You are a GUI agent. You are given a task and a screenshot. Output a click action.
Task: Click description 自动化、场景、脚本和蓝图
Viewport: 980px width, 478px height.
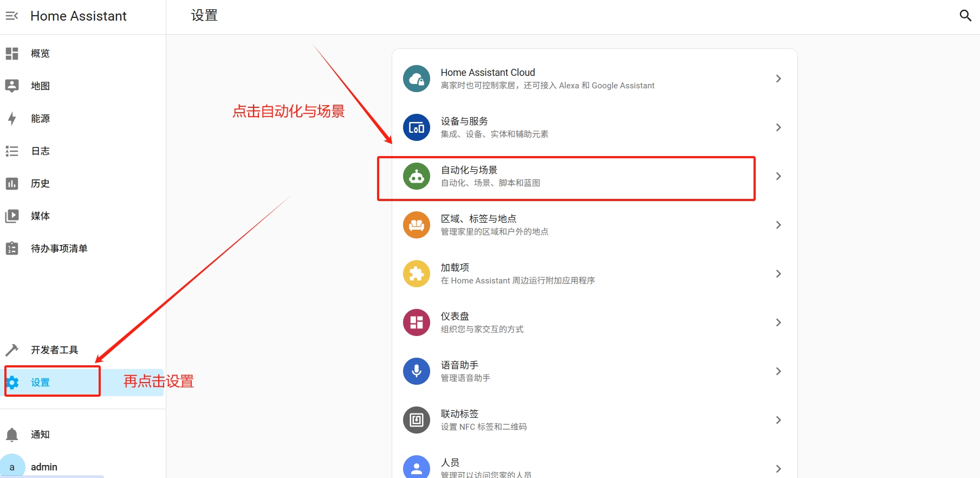[490, 183]
